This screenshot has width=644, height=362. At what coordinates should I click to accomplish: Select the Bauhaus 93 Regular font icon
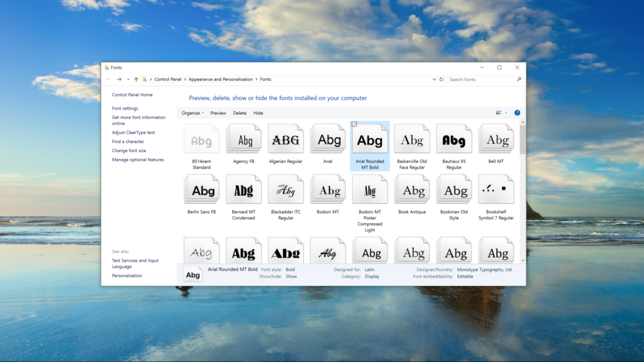(454, 138)
